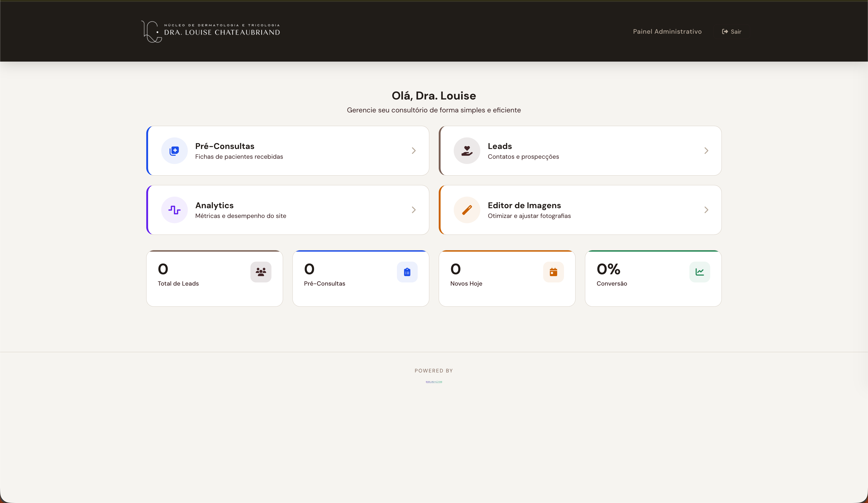
Task: Click the Dra. Louise Chateaubriand clinic logo
Action: click(x=211, y=31)
